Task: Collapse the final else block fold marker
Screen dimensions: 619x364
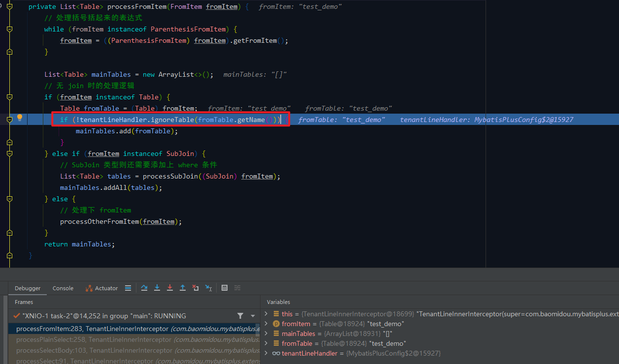Action: coord(9,199)
